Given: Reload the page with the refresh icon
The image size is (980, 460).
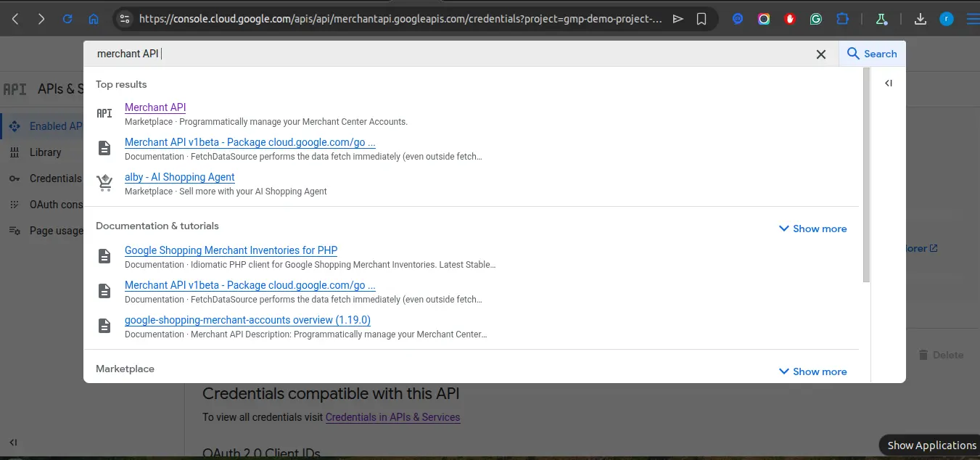Looking at the screenshot, I should (x=67, y=19).
